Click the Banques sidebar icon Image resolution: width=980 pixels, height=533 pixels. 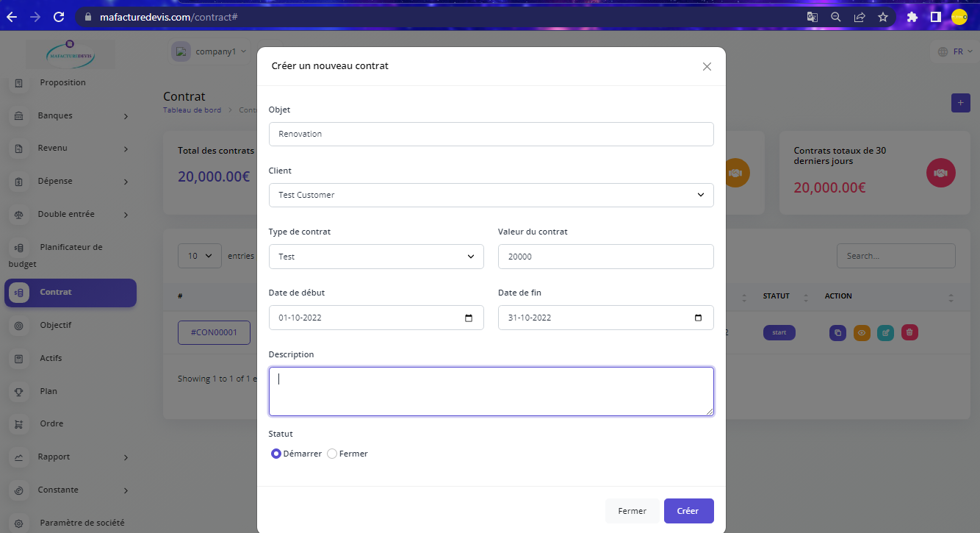pos(19,116)
